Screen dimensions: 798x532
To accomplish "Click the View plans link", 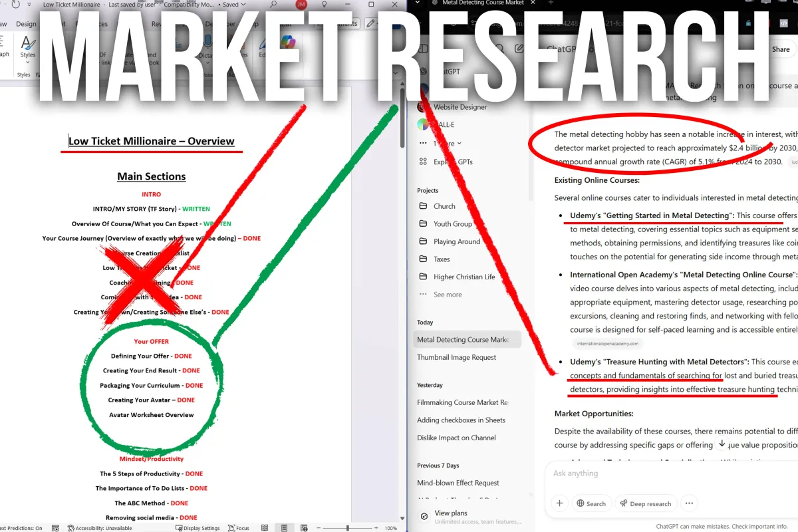I will tap(450, 513).
